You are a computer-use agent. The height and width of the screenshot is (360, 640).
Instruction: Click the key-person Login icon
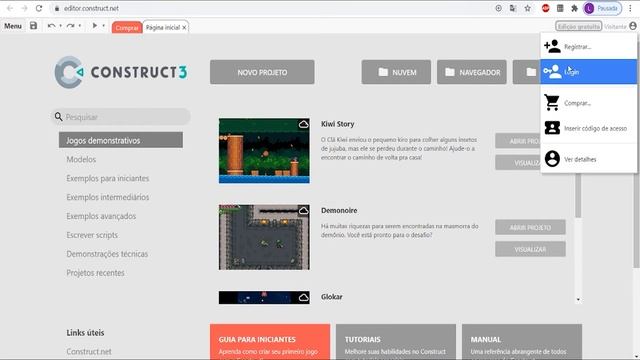[x=552, y=71]
